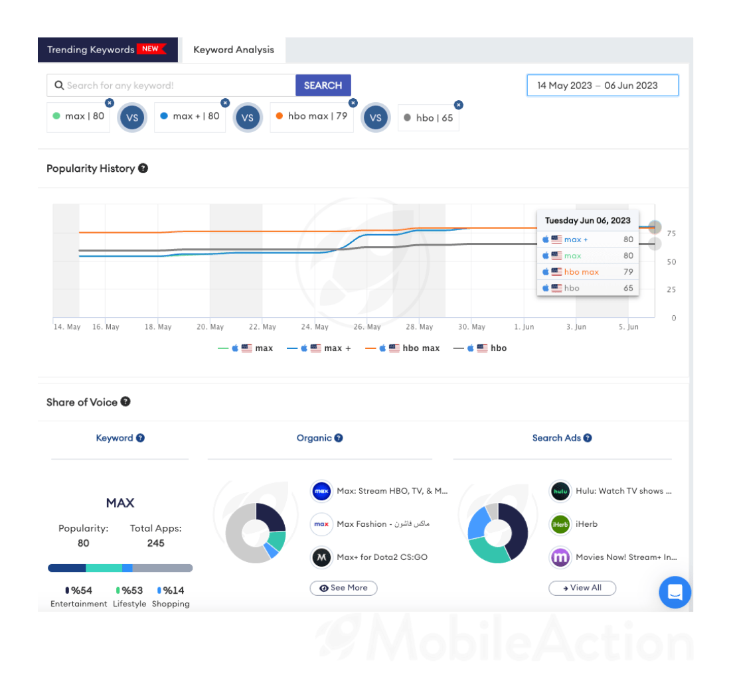Click See More under Organic
The height and width of the screenshot is (700, 731).
343,588
